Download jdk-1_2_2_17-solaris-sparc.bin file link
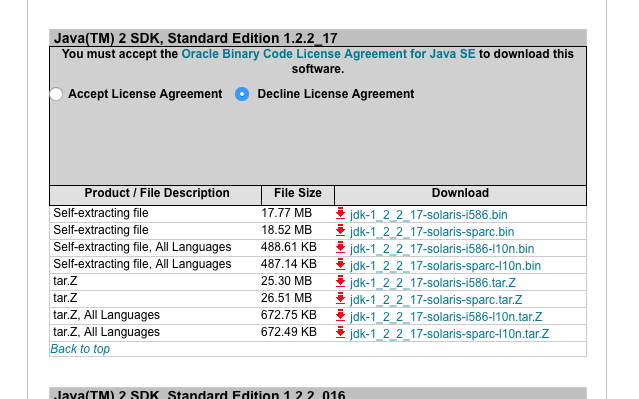This screenshot has height=399, width=639. pyautogui.click(x=432, y=232)
